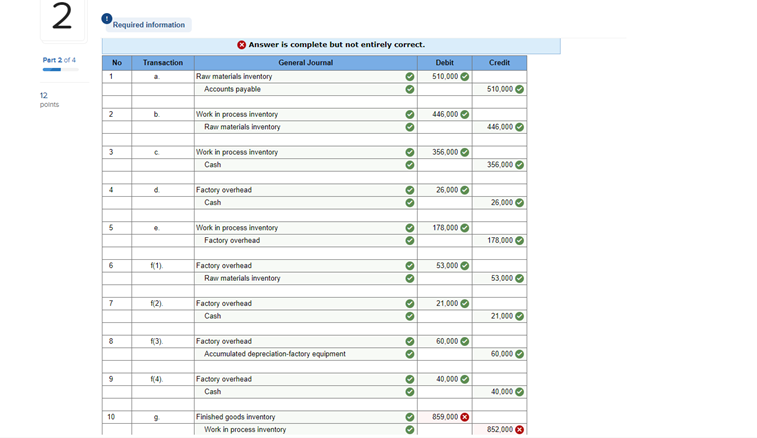Viewport: 757px width, 438px height.
Task: Click the green check beside 60,000 debit
Action: pos(464,341)
